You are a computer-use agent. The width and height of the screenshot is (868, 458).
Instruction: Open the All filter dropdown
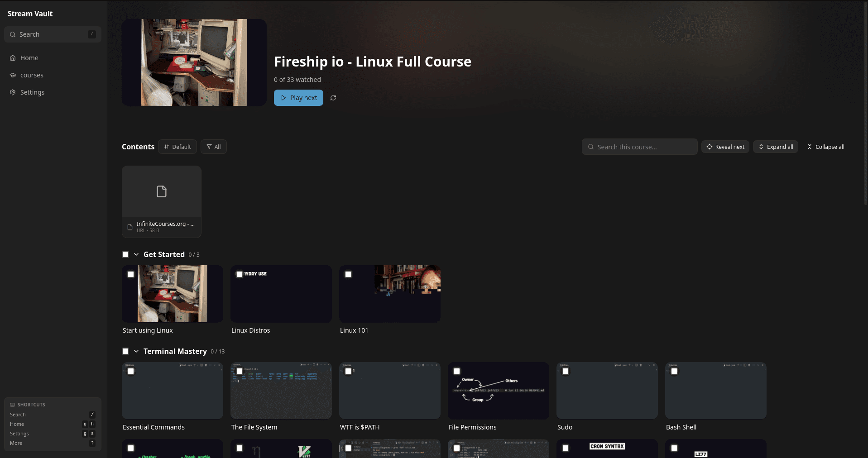click(214, 147)
